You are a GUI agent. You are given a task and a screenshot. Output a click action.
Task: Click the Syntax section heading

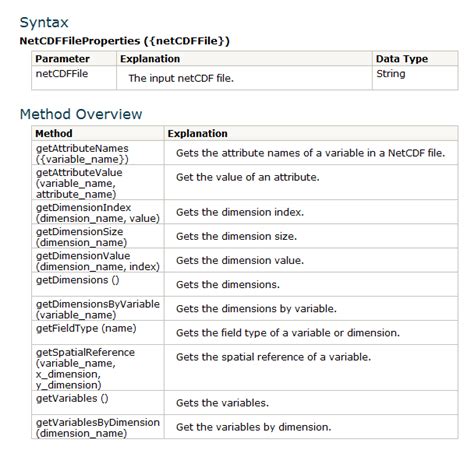[x=44, y=23]
